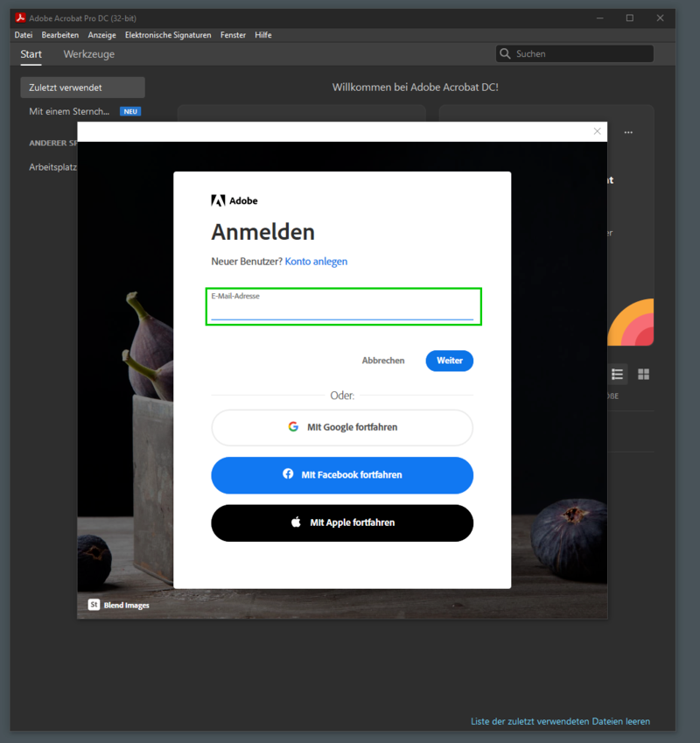
Task: Switch to the Werkzeuge tab
Action: tap(88, 54)
